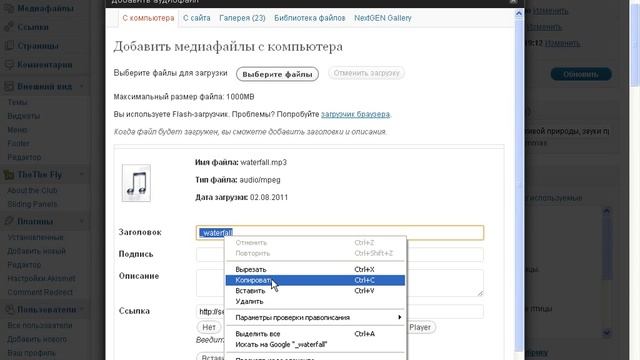The image size is (640, 360).
Task: Open Все пользователи sidebar link
Action: [x=40, y=325]
